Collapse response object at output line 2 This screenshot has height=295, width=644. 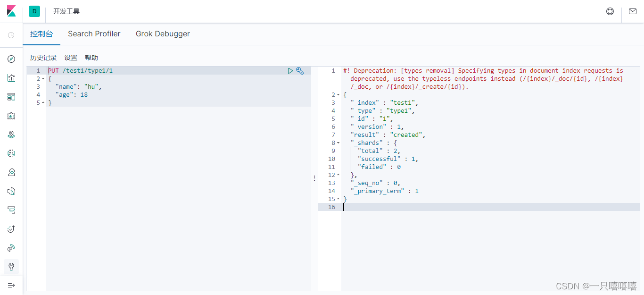pos(338,95)
